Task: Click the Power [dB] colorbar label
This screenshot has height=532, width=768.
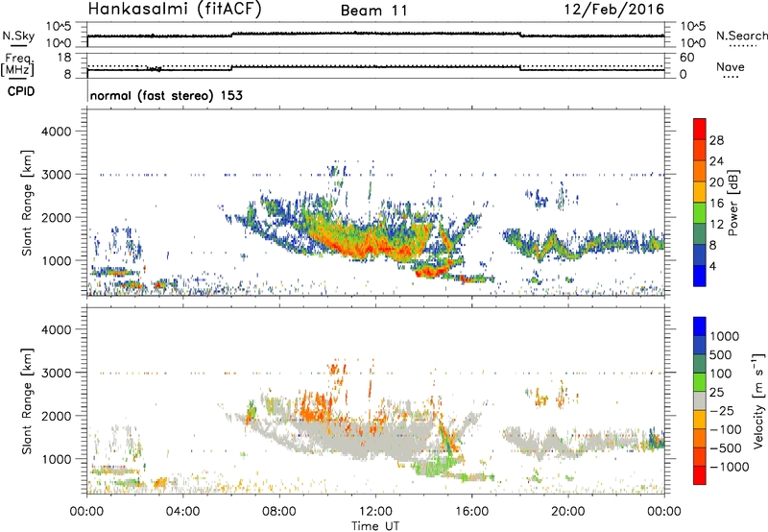Action: click(x=732, y=203)
